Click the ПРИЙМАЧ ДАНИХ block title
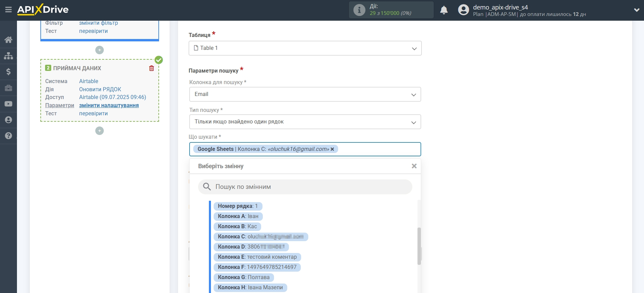Image resolution: width=644 pixels, height=293 pixels. pos(77,68)
